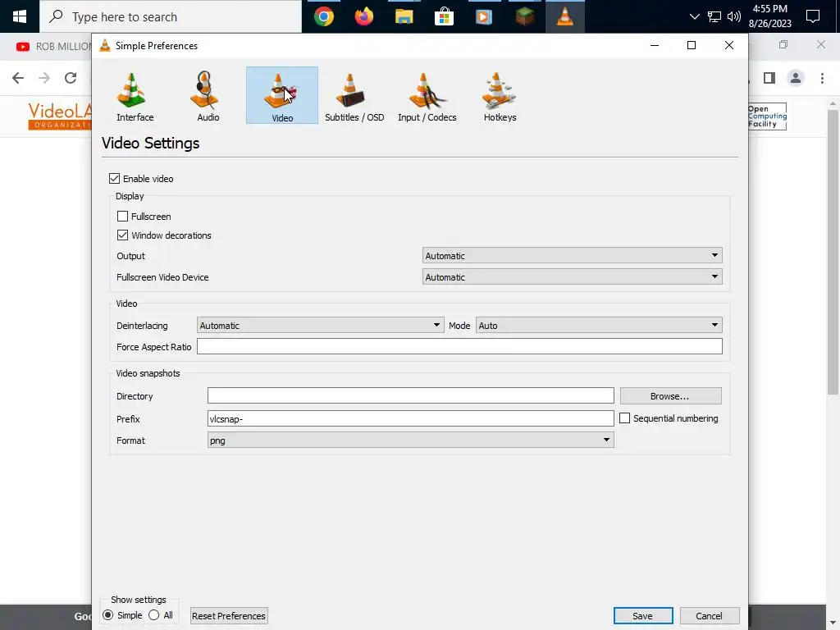Image resolution: width=840 pixels, height=630 pixels.
Task: Toggle the browser side panel icon
Action: click(769, 78)
